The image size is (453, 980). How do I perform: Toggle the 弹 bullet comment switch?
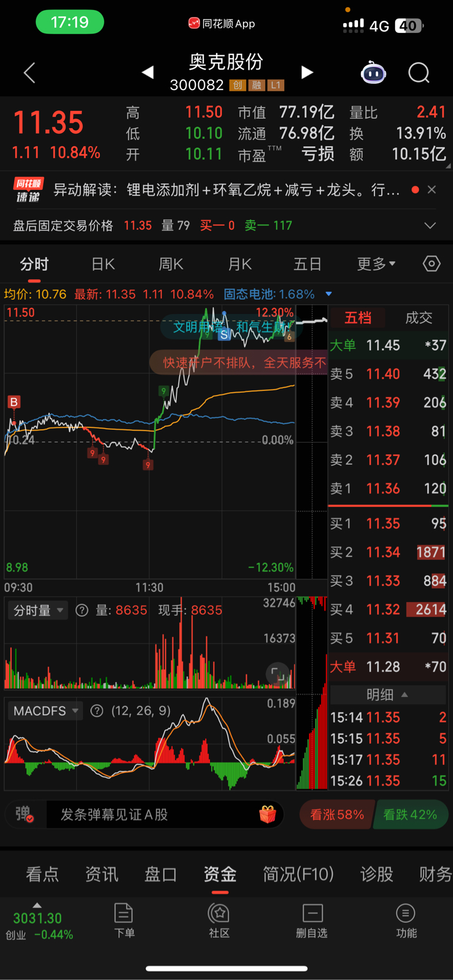(x=24, y=815)
